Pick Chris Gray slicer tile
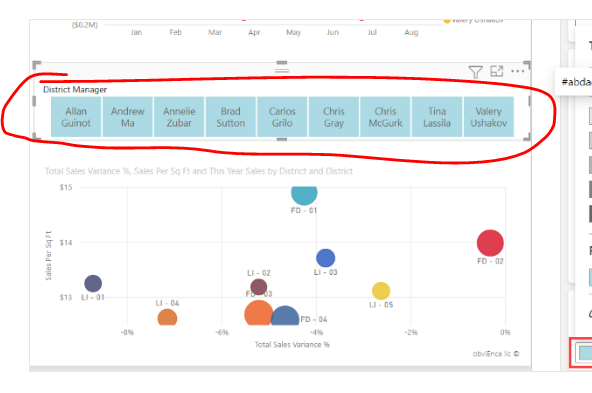This screenshot has height=393, width=592. [334, 117]
